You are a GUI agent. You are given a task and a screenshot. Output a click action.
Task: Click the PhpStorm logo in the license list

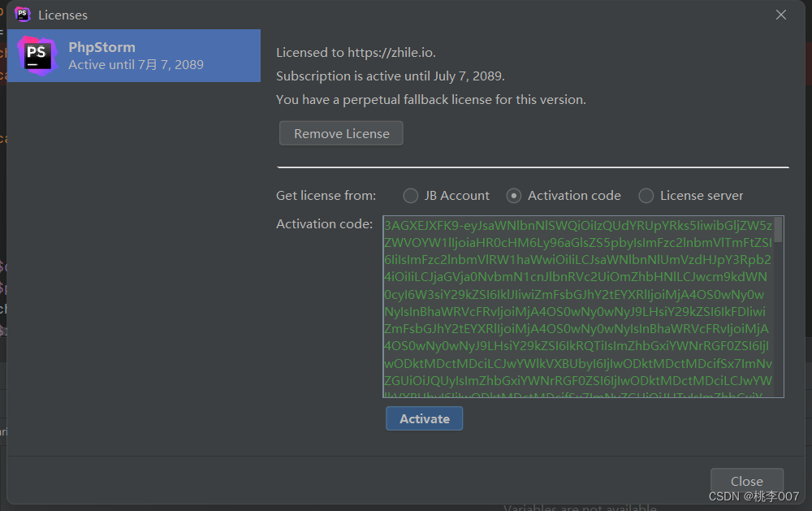37,56
